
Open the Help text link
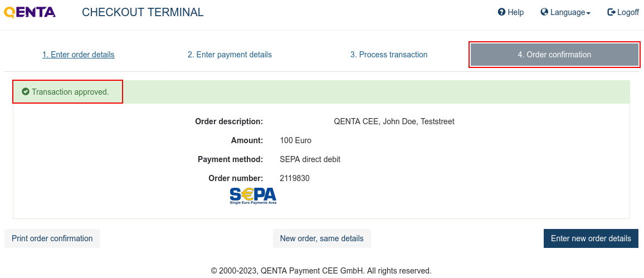point(515,12)
